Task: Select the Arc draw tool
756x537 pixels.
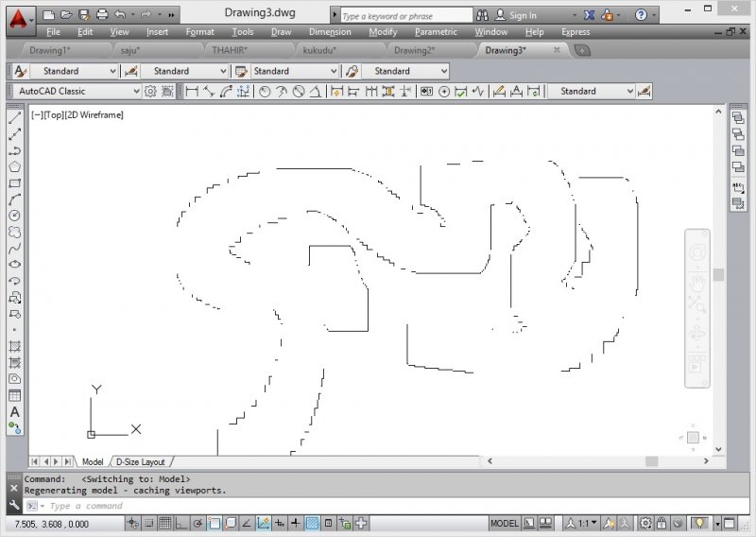Action: [14, 199]
